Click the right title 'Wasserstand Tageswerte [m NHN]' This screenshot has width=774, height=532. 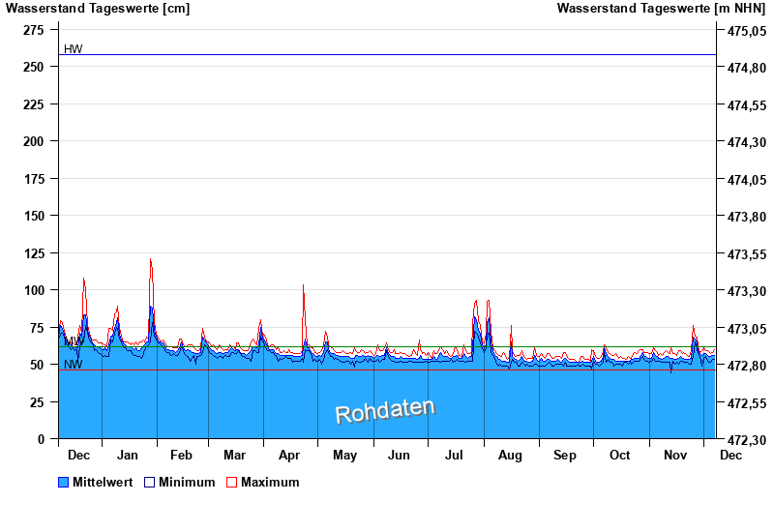pyautogui.click(x=662, y=9)
